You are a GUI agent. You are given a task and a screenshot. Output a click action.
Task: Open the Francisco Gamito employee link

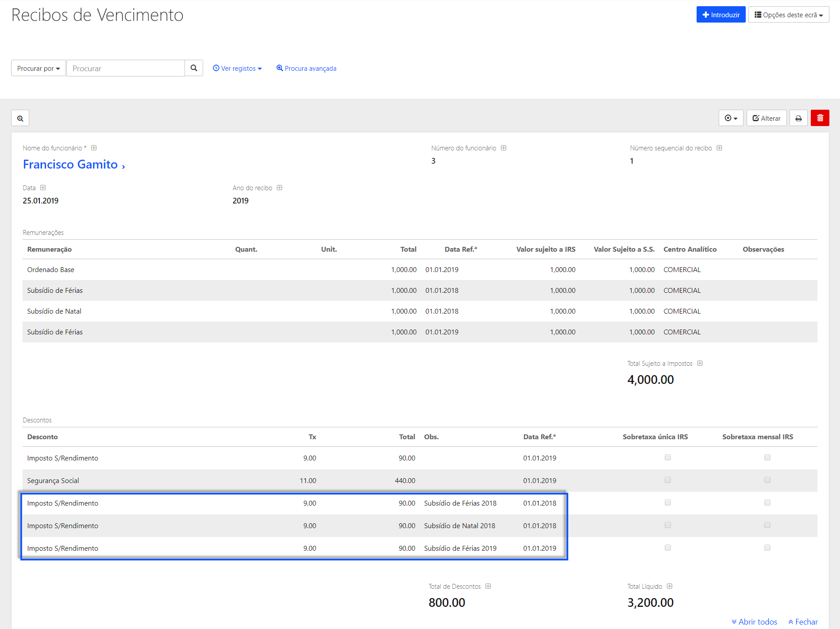tap(71, 165)
